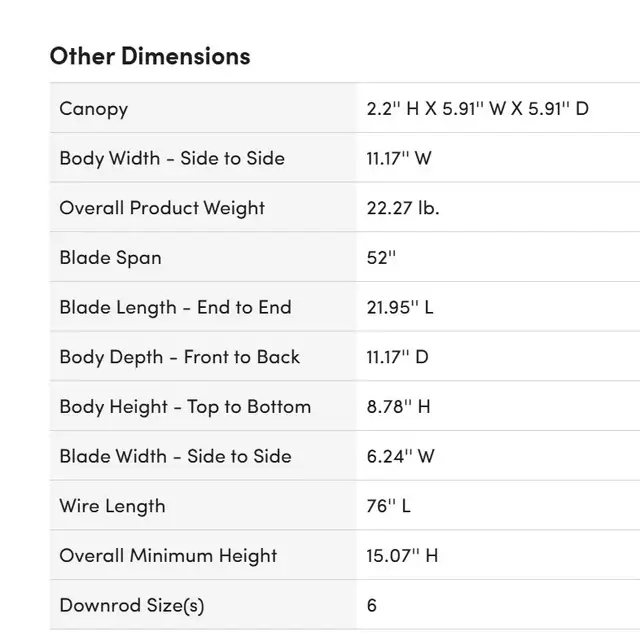The width and height of the screenshot is (640, 641).
Task: Click the 8.78" H body height value
Action: [398, 407]
